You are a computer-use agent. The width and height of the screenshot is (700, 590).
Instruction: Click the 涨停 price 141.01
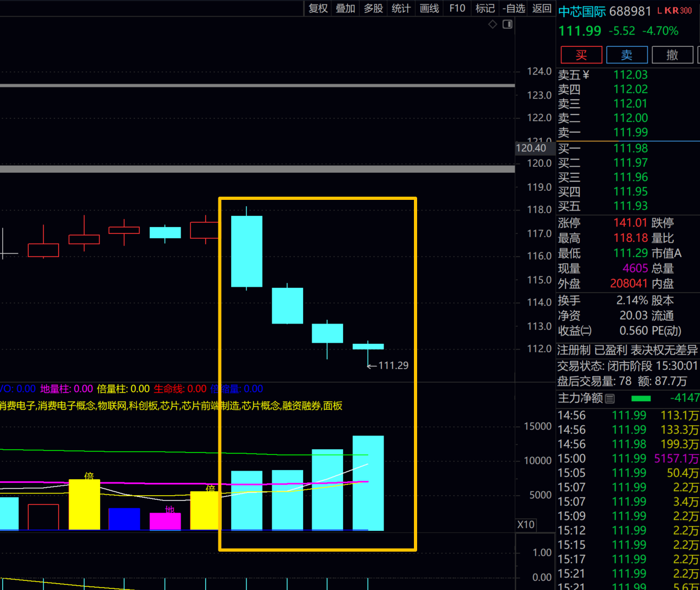[631, 223]
